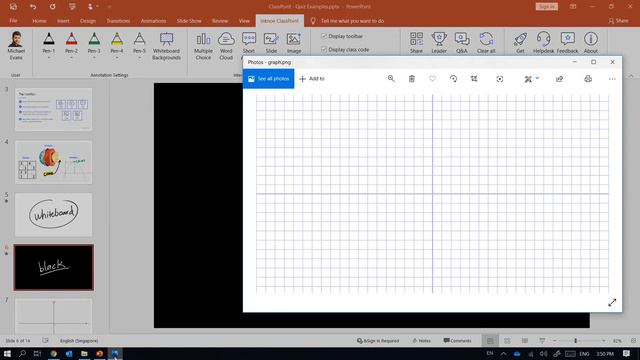The image size is (640, 360).
Task: Click Share button in PowerPoint title area
Action: [618, 21]
